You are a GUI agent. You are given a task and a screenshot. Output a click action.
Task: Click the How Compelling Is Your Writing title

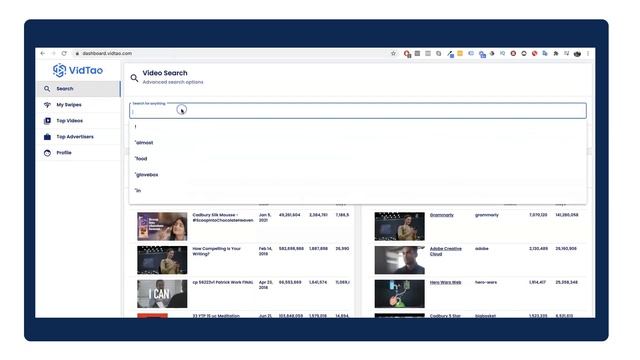pyautogui.click(x=217, y=251)
